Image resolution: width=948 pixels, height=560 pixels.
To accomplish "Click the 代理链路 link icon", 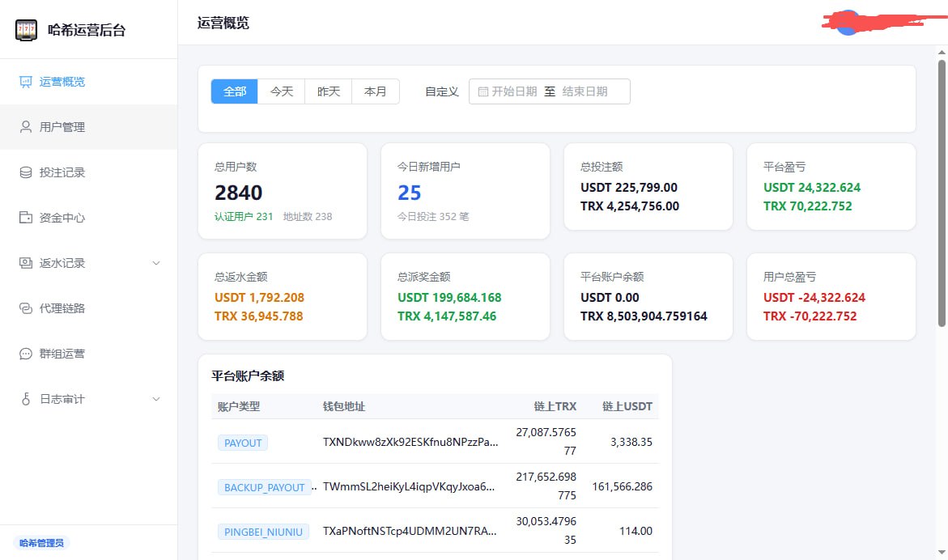I will tap(25, 308).
